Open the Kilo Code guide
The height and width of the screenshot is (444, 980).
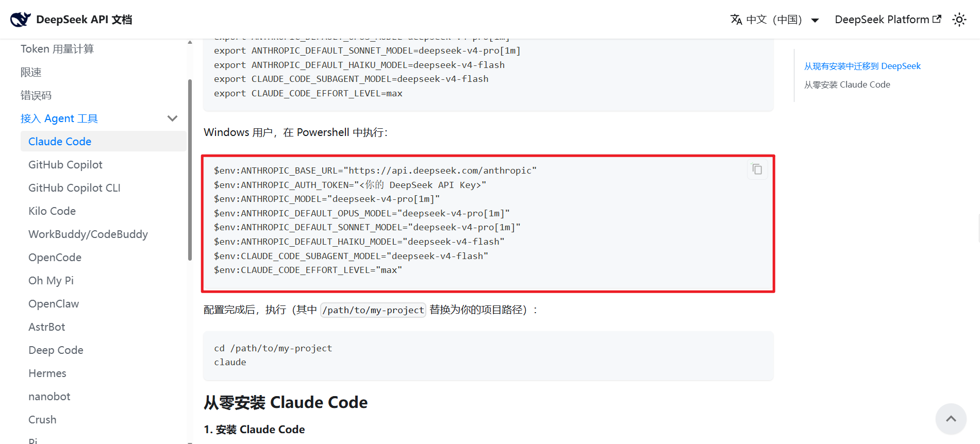tap(52, 211)
